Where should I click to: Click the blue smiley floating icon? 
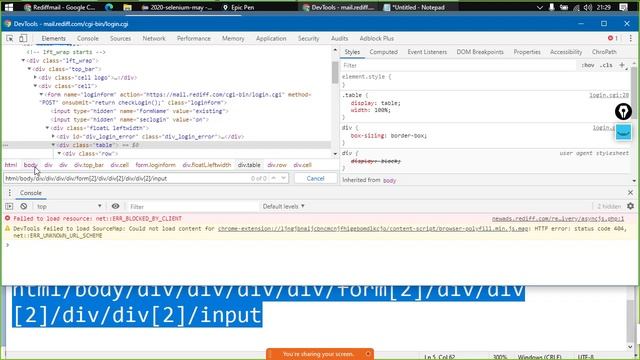pyautogui.click(x=623, y=133)
